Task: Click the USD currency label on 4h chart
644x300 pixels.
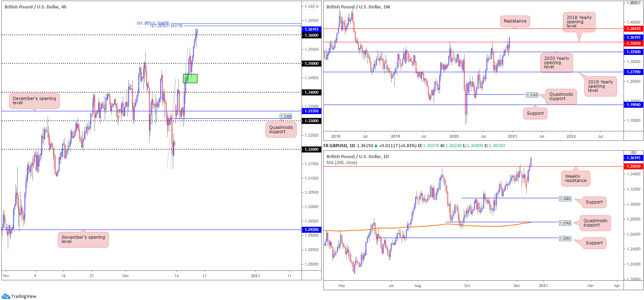Action: click(311, 6)
